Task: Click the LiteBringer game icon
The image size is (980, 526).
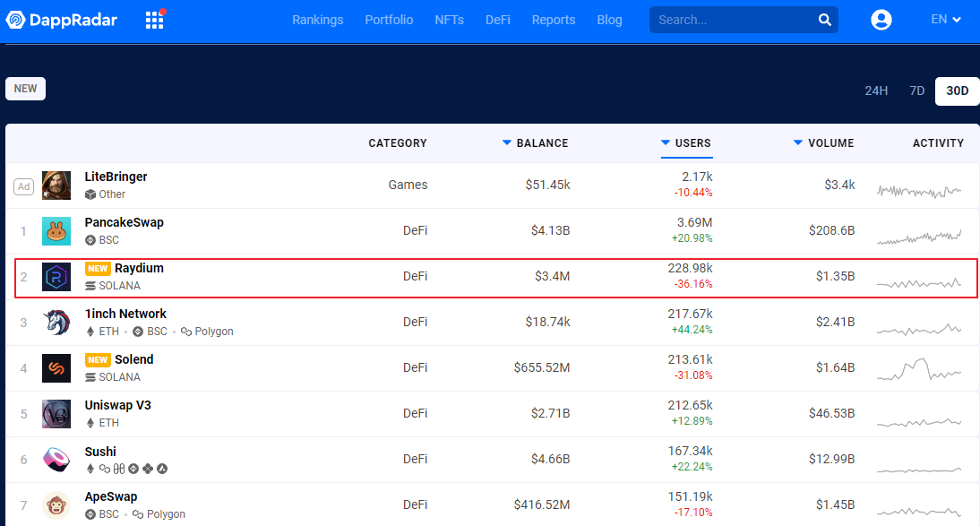Action: pos(56,185)
